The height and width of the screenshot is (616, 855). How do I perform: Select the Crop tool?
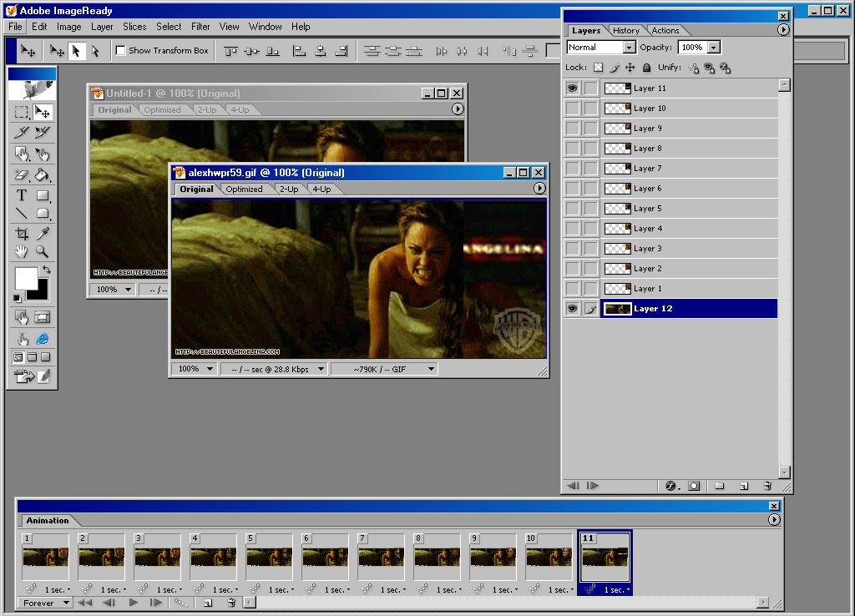(x=22, y=234)
